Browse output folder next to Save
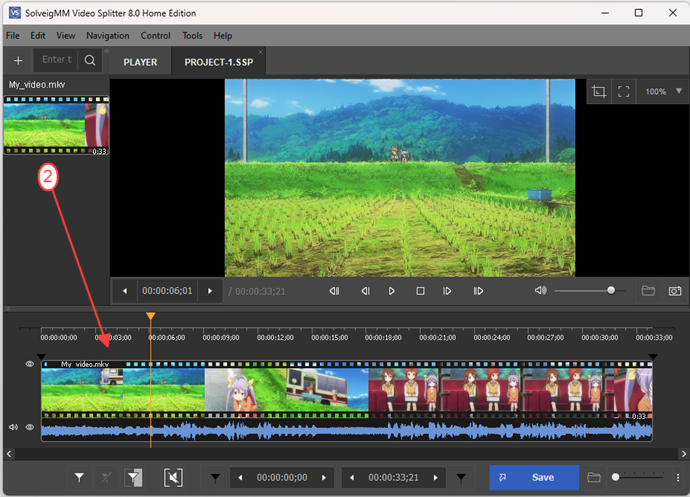This screenshot has height=497, width=690. tap(594, 477)
